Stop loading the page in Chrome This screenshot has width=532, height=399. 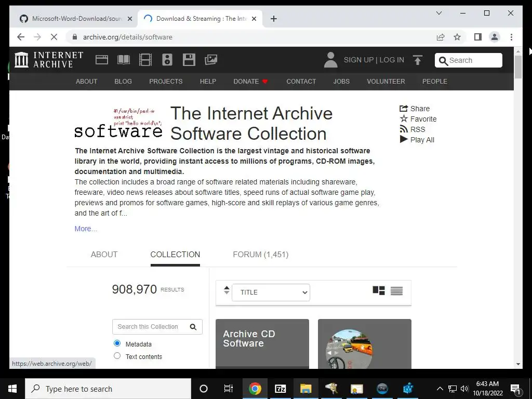(x=54, y=37)
